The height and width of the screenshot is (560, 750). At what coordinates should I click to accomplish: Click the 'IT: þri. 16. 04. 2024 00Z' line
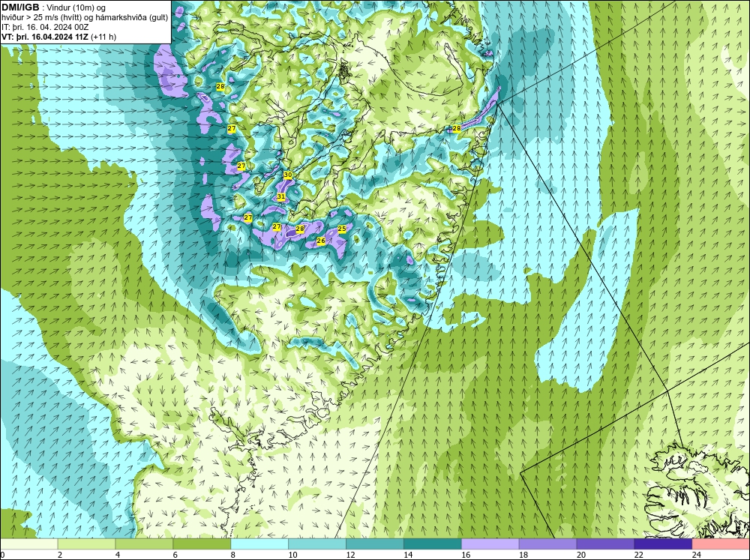pos(45,27)
